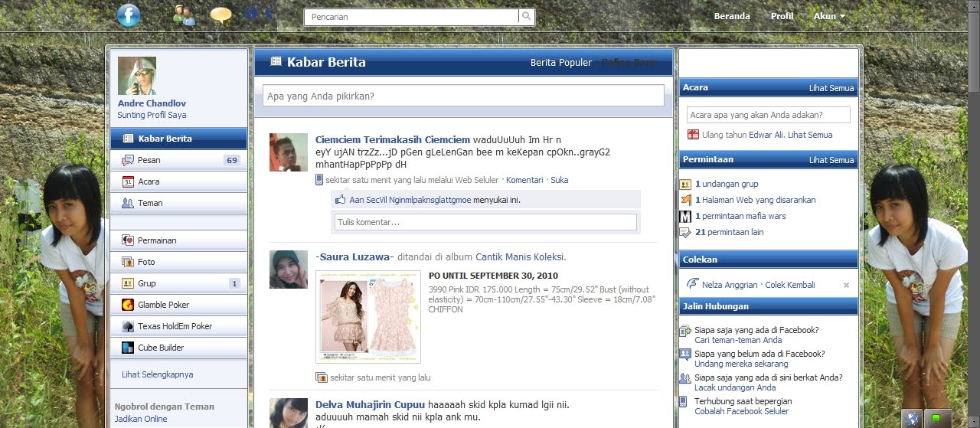
Task: Select Kabar Berita in left sidebar
Action: 178,139
